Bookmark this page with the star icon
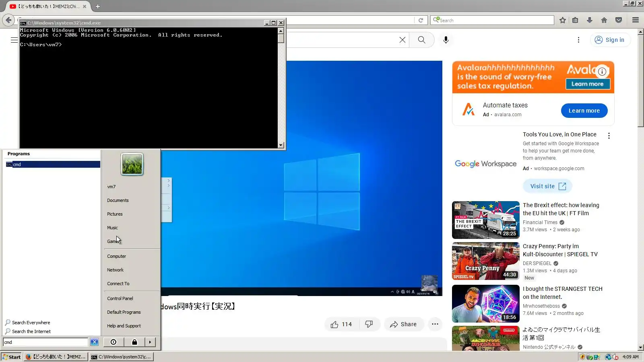Image resolution: width=644 pixels, height=362 pixels. (x=563, y=20)
